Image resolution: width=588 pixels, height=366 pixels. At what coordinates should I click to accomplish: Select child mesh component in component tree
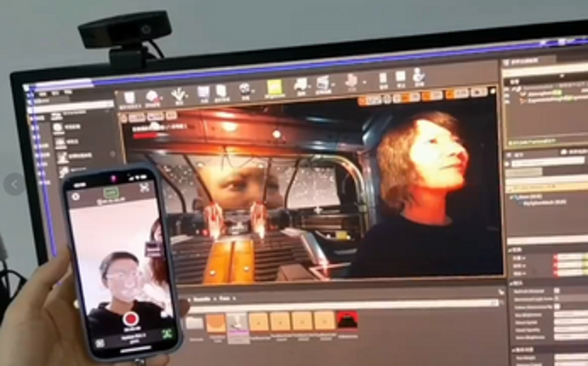click(x=543, y=203)
